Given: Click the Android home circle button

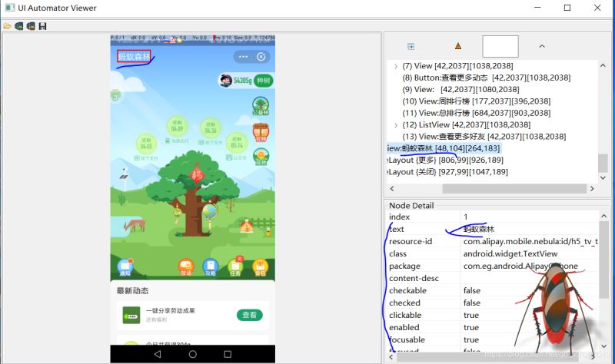Looking at the screenshot, I should [193, 354].
